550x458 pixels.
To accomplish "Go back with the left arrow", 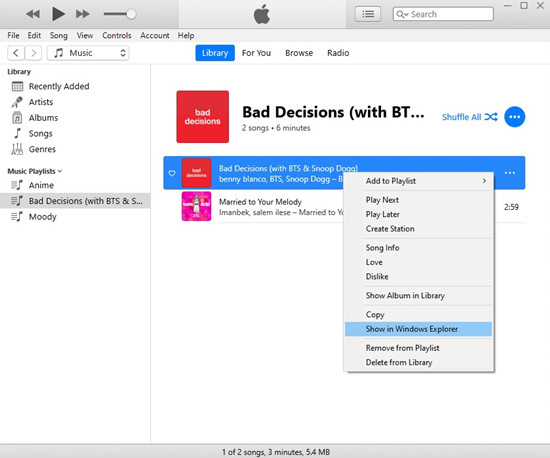I will [16, 53].
